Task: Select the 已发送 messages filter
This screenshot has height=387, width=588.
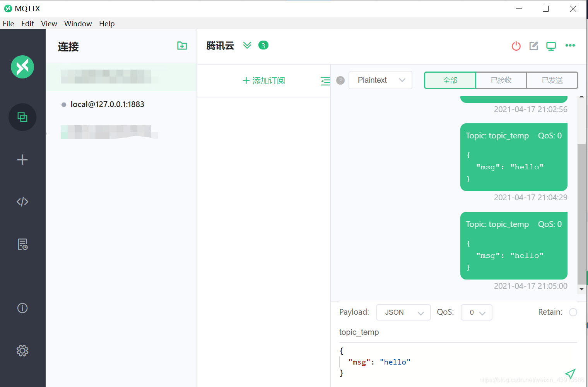Action: (552, 80)
